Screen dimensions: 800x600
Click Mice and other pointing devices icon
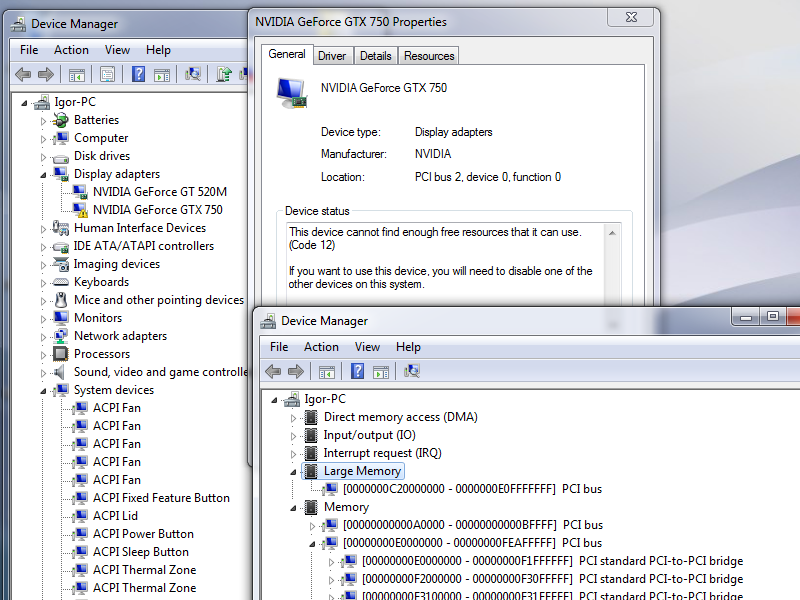click(61, 300)
